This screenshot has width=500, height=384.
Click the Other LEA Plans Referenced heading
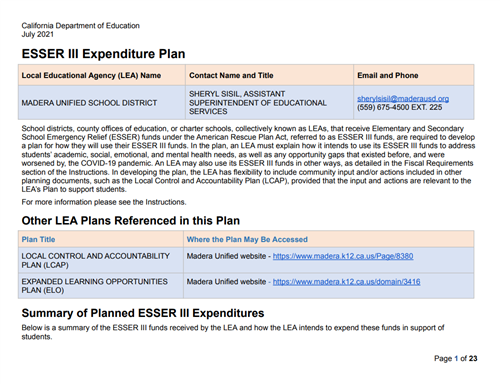click(131, 221)
